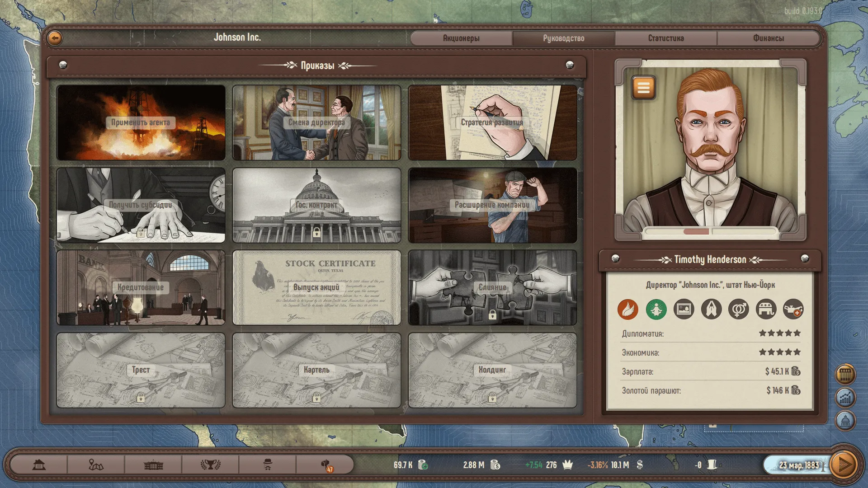Click the orange play next-turn button
Image resolution: width=868 pixels, height=488 pixels.
coord(844,465)
